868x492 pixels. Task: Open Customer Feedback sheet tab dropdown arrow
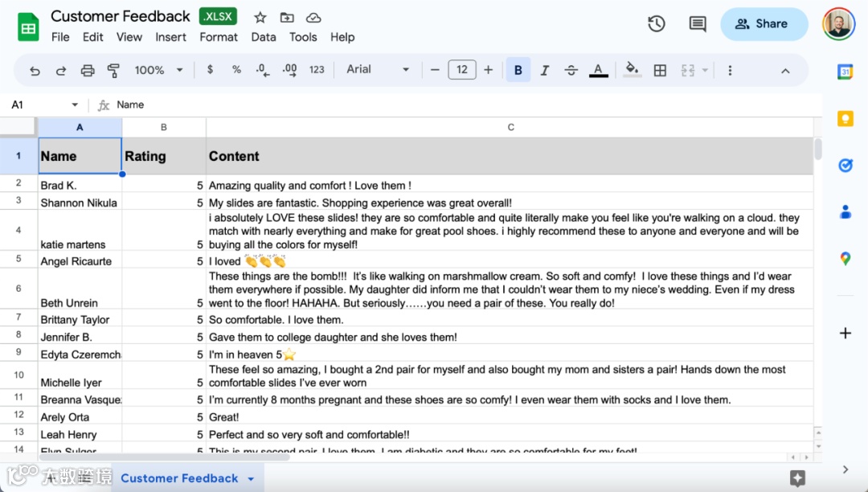tap(251, 478)
